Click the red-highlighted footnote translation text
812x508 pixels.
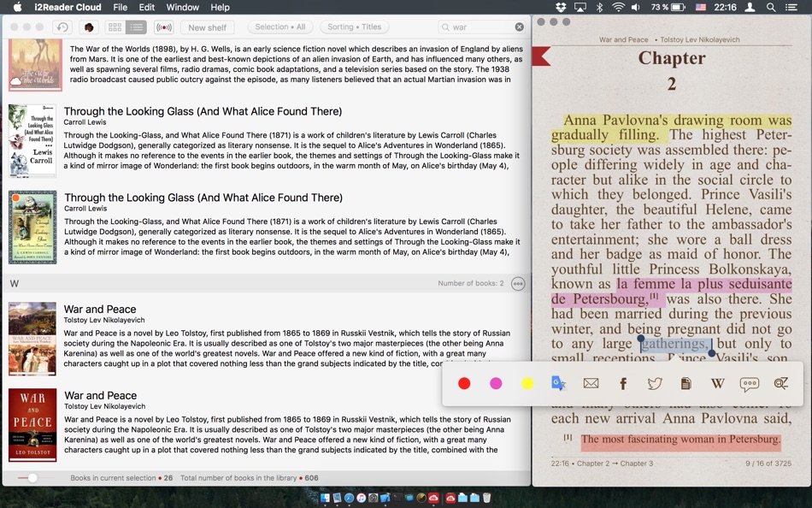pyautogui.click(x=680, y=439)
